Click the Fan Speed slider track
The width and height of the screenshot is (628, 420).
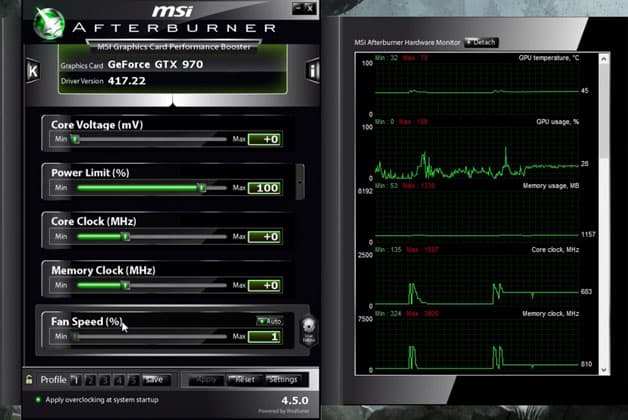pos(149,336)
